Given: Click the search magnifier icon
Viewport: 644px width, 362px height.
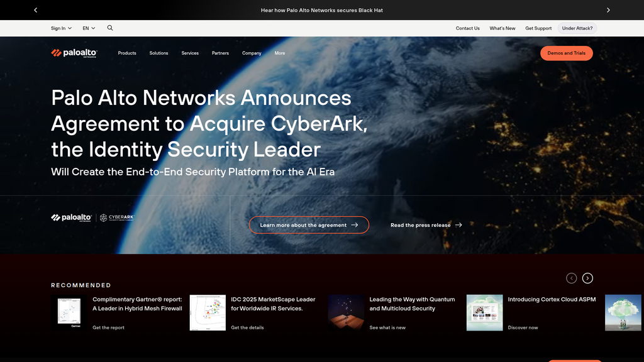Looking at the screenshot, I should pyautogui.click(x=110, y=28).
